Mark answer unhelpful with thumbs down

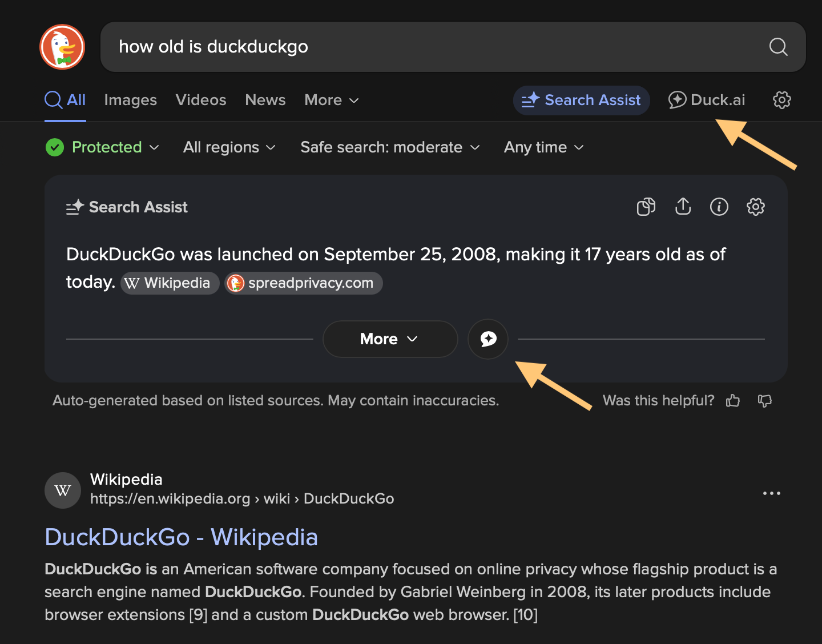tap(764, 401)
